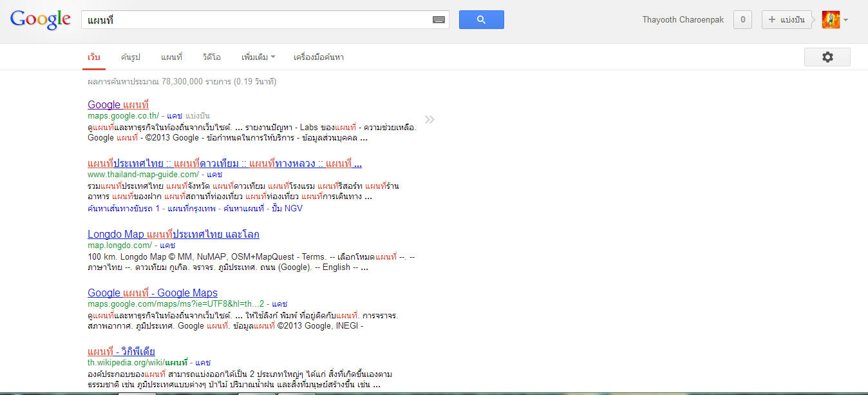The width and height of the screenshot is (868, 395).
Task: Open the on-screen keyboard icon in search box
Action: pos(439,20)
